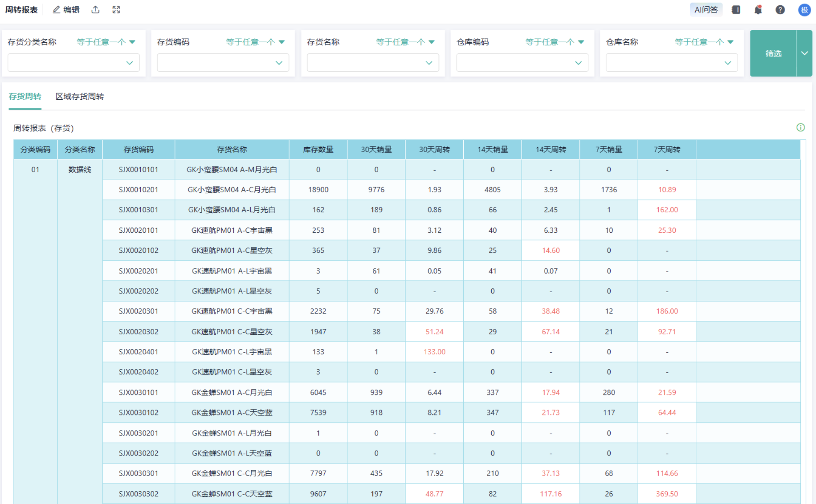The image size is (816, 504).
Task: Click the user avatar icon
Action: pos(804,10)
